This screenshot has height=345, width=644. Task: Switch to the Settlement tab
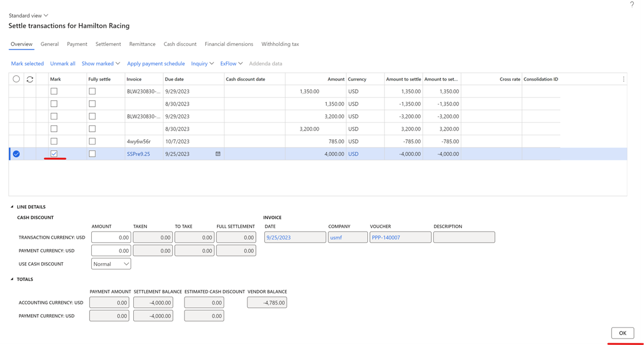pos(108,44)
